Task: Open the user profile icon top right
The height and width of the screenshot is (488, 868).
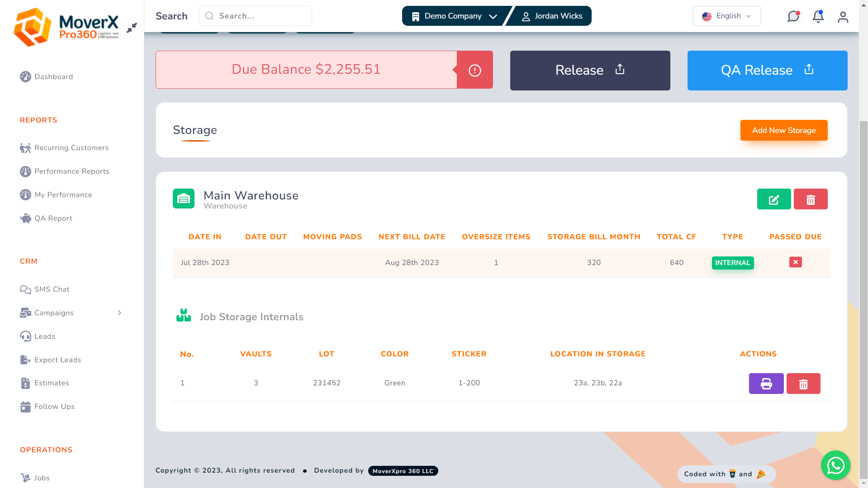Action: [x=843, y=17]
